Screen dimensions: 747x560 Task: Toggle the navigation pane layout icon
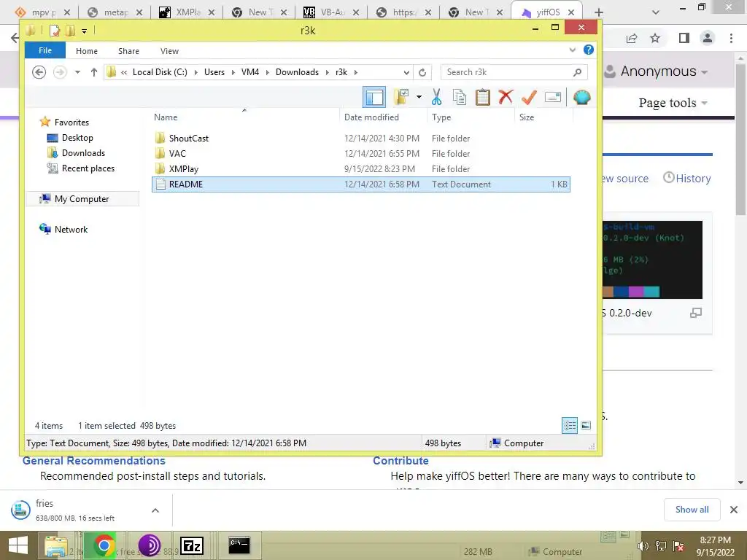point(374,97)
